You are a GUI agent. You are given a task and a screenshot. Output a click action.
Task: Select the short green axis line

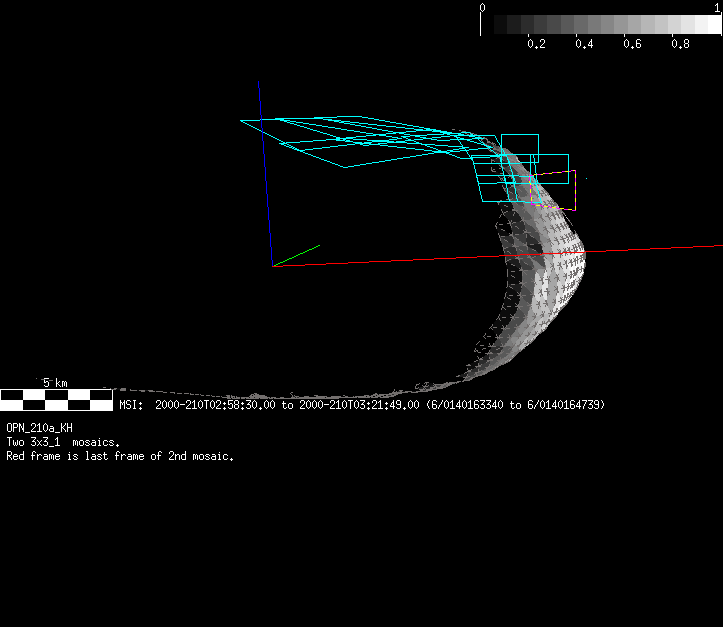[x=298, y=255]
